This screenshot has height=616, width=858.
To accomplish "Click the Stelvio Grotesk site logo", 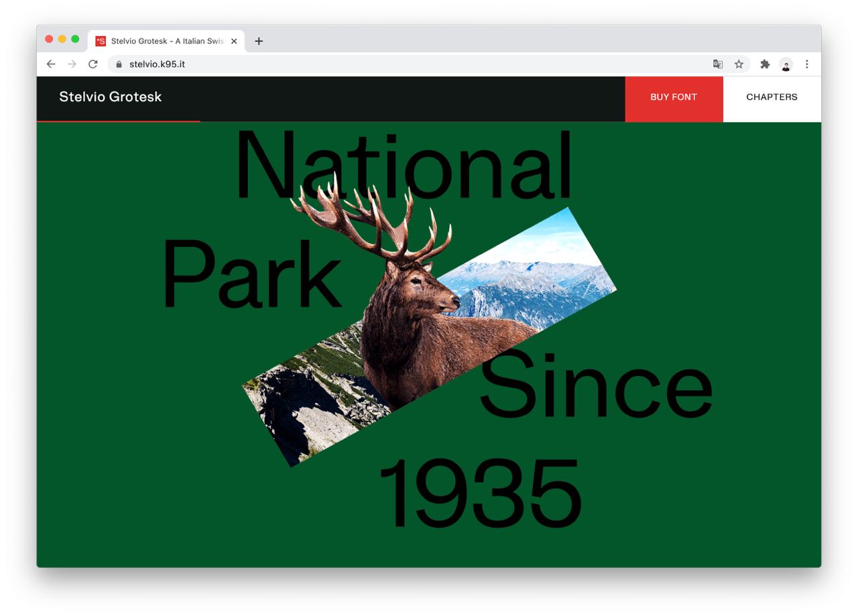I will (111, 97).
